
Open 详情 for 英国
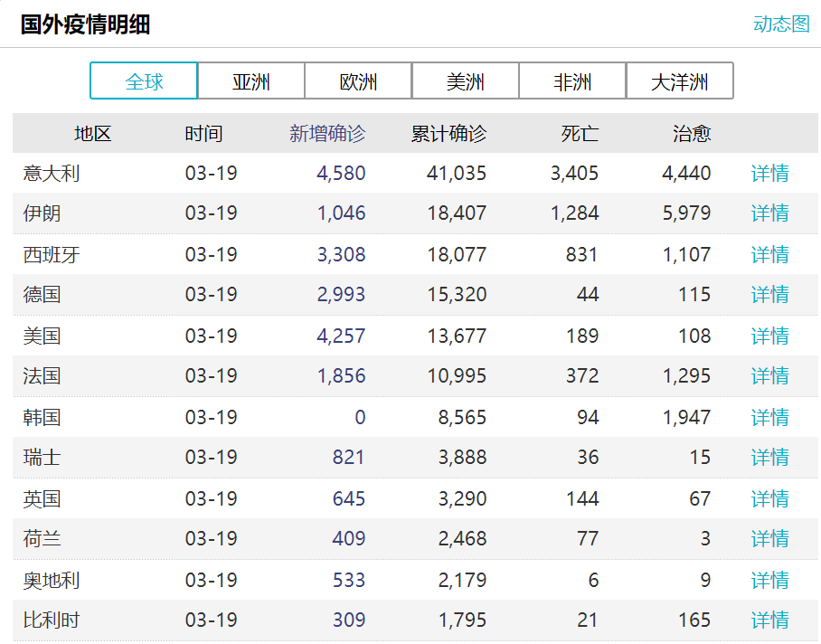pyautogui.click(x=769, y=498)
